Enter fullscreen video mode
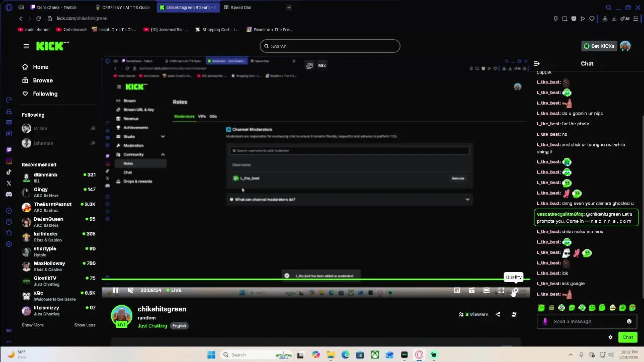 coord(501,290)
